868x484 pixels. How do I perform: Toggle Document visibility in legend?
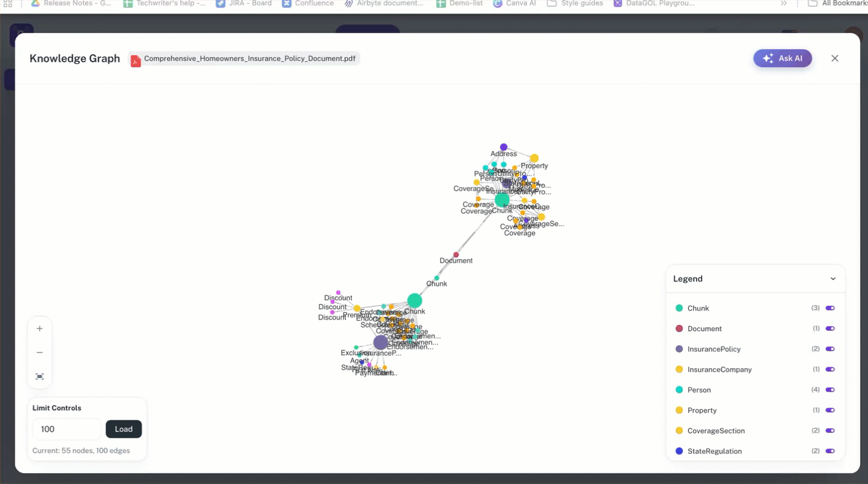[x=830, y=328]
